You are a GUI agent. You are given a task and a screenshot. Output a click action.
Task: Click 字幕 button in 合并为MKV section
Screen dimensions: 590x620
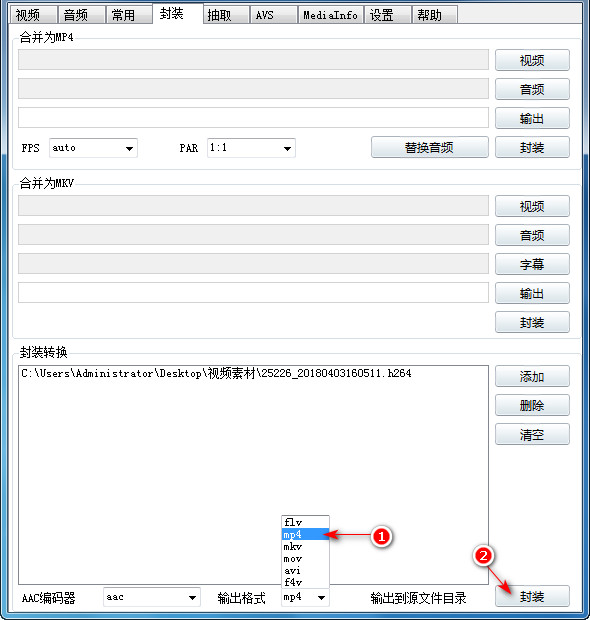pos(532,264)
